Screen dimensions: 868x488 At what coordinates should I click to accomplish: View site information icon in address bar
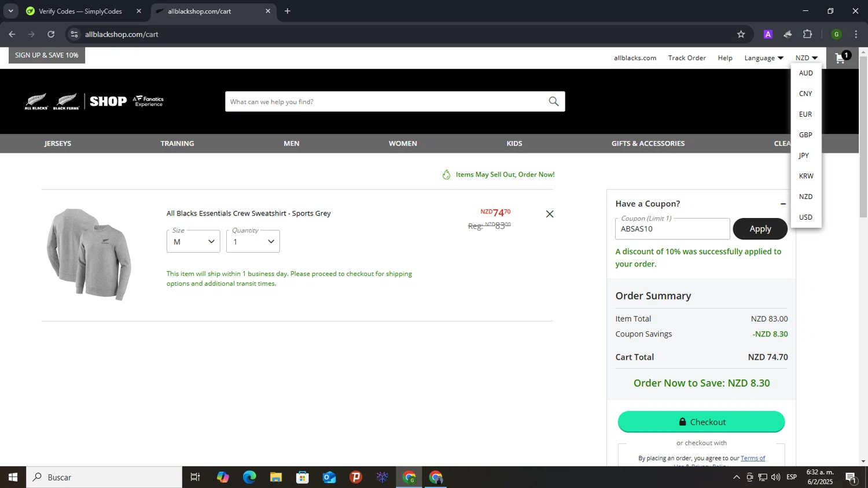tap(74, 34)
